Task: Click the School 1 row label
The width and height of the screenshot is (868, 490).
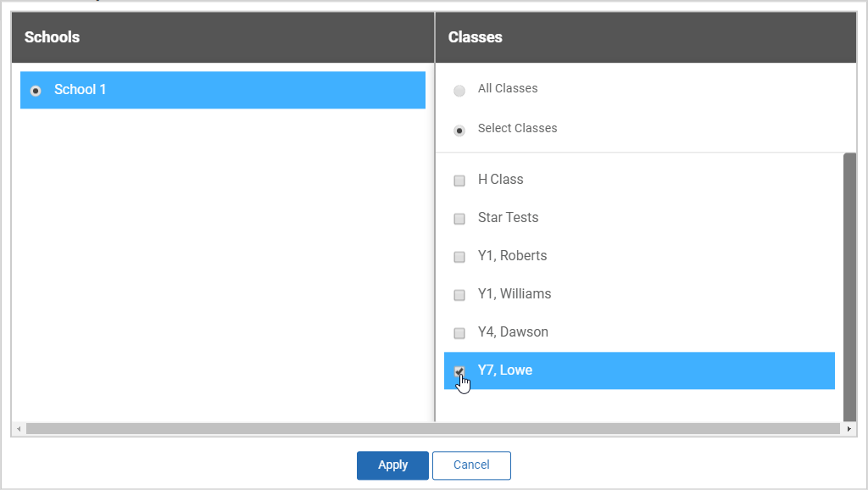Action: pyautogui.click(x=81, y=90)
